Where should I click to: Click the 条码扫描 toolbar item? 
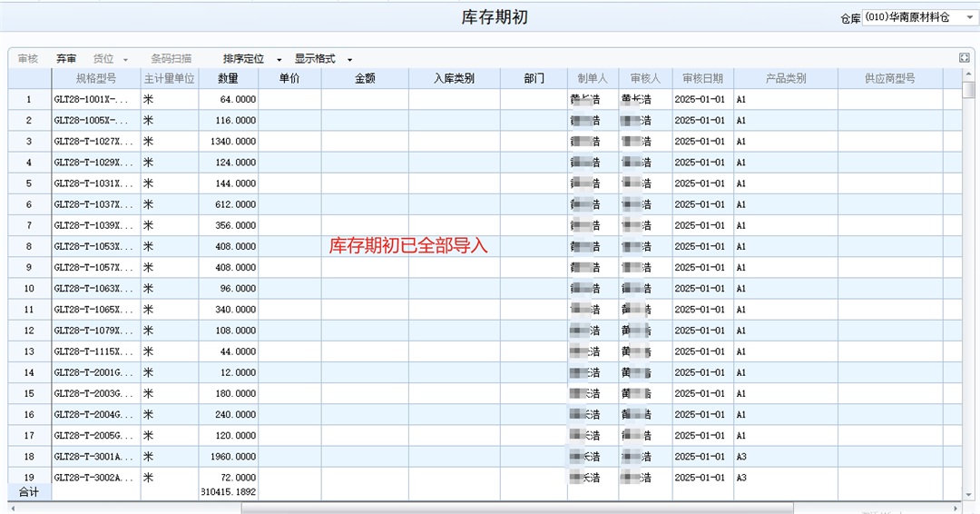coord(171,59)
